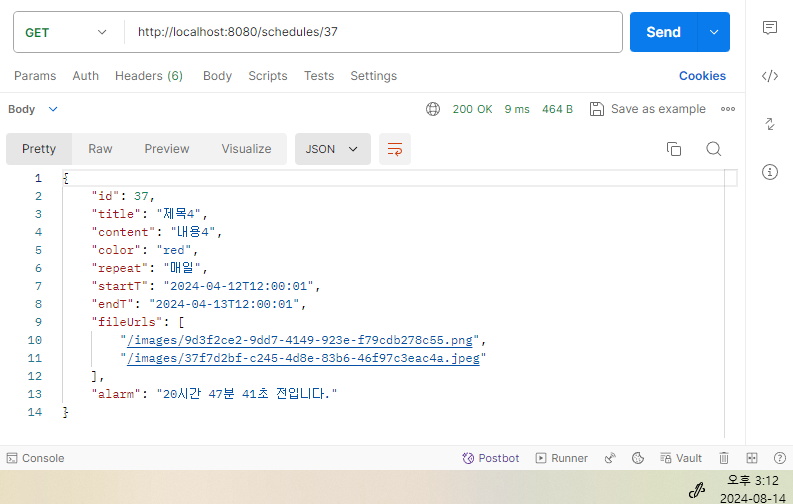Open the Runner
This screenshot has width=793, height=504.
point(561,458)
